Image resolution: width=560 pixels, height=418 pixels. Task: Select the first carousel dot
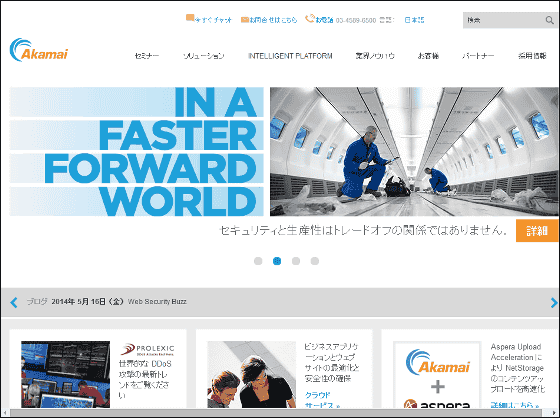pos(258,261)
